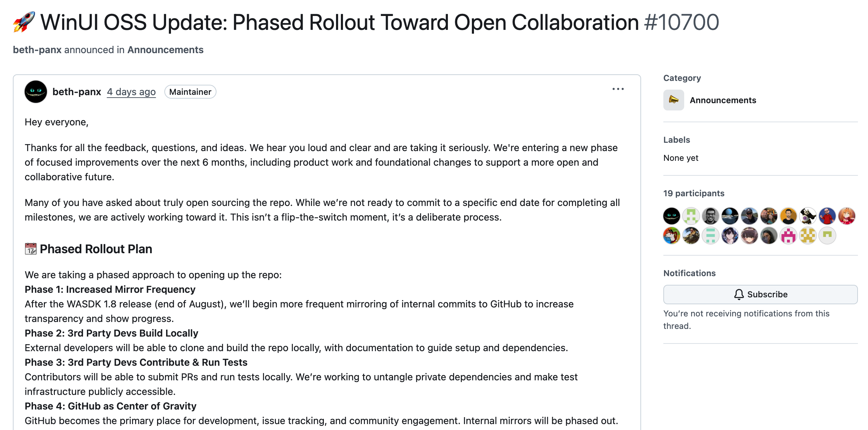Click the Subscribe button
Viewport: 868px width, 430px height.
pyautogui.click(x=760, y=294)
